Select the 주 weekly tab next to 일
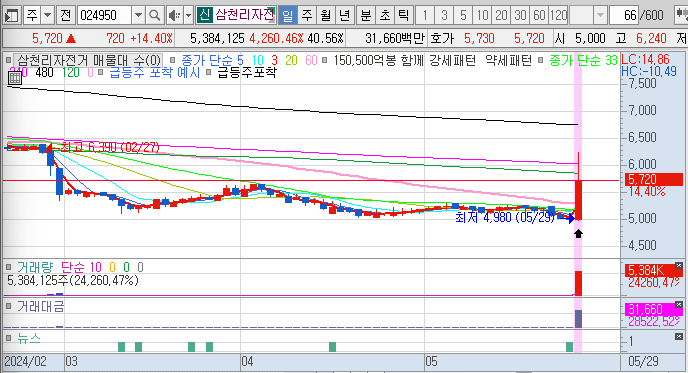 point(307,16)
